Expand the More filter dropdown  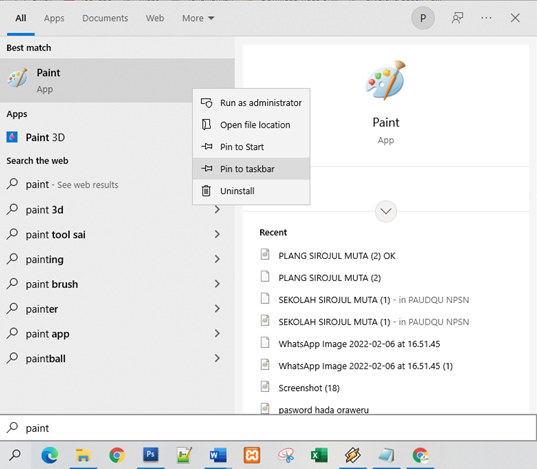tap(198, 18)
